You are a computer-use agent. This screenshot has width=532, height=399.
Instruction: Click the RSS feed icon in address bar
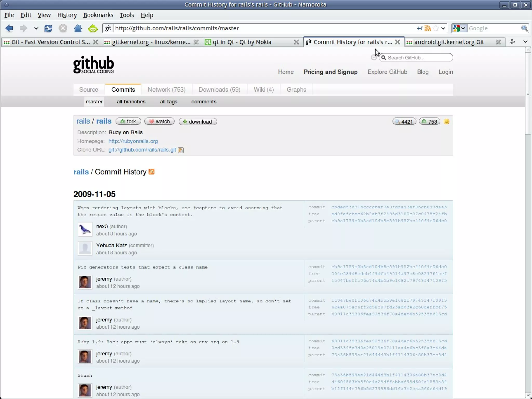tap(428, 28)
